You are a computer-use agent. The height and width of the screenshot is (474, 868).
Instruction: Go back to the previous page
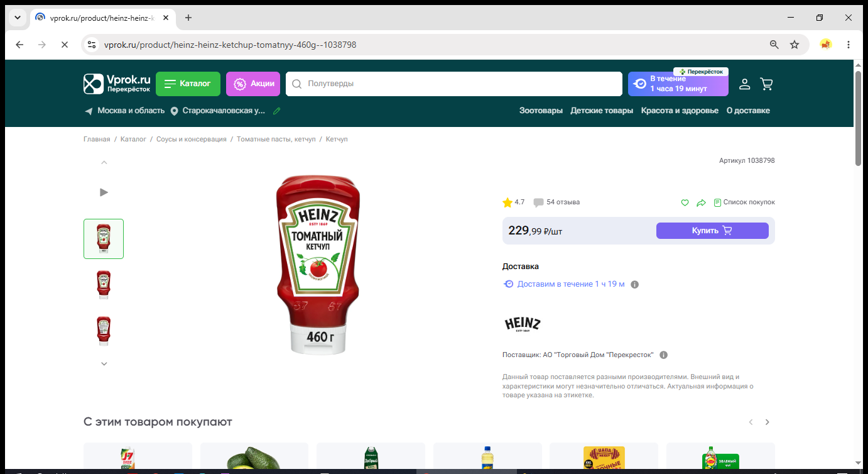click(x=19, y=45)
